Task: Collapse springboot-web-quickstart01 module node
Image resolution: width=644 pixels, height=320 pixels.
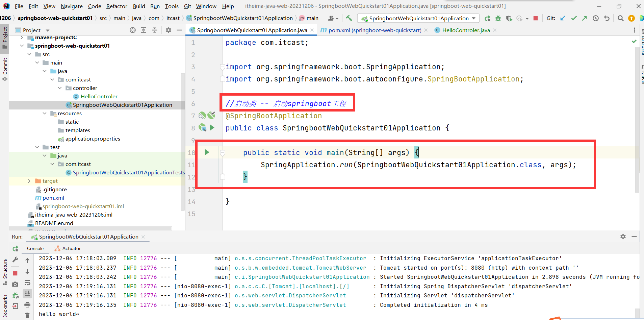Action: tap(22, 46)
